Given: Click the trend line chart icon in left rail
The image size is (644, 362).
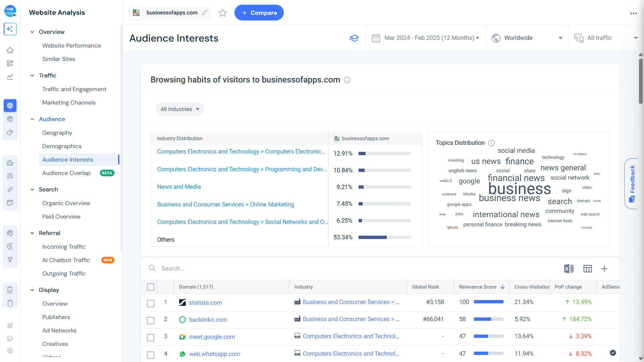Looking at the screenshot, I should coord(10,77).
